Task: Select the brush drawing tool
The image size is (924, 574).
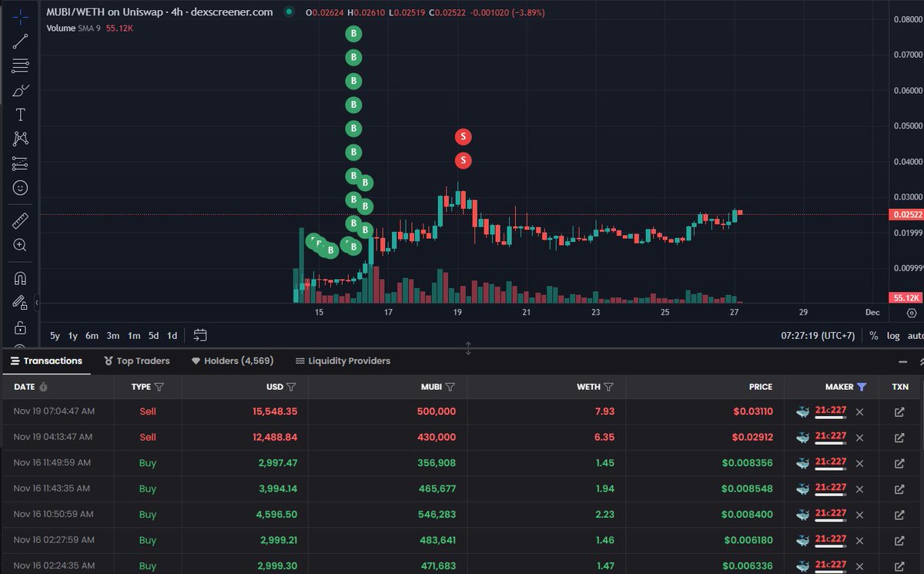Action: pyautogui.click(x=20, y=90)
